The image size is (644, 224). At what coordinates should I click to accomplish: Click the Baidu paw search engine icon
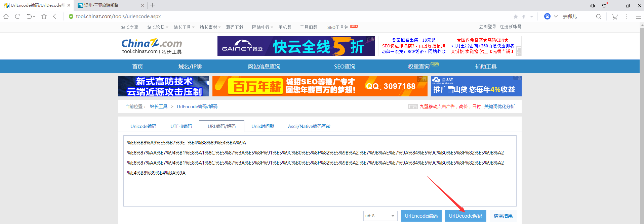point(547,16)
